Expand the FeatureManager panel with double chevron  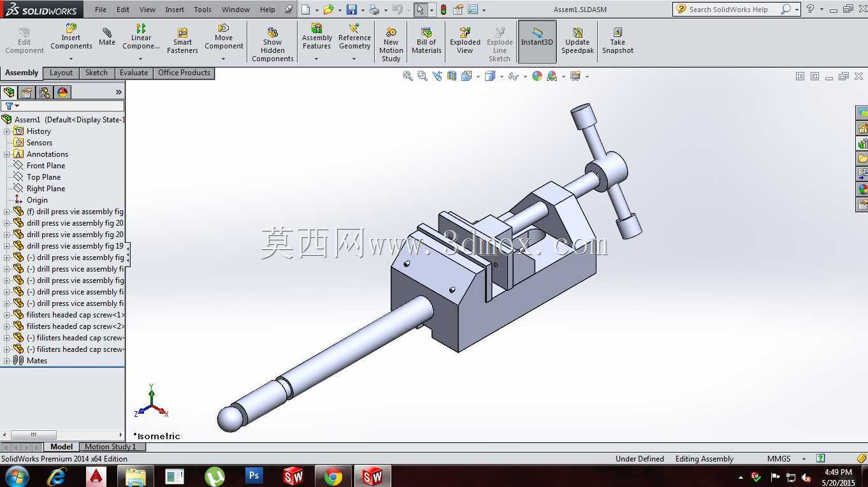click(119, 92)
